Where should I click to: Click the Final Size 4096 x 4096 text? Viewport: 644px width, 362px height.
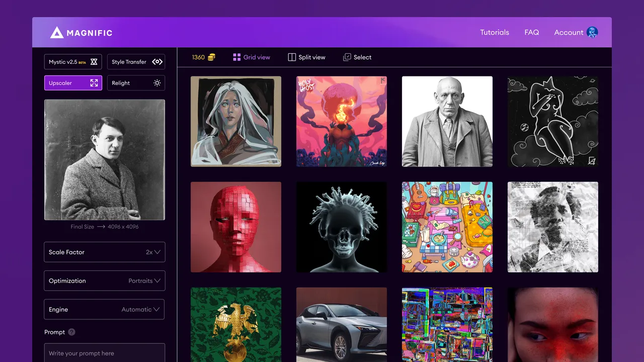click(x=105, y=227)
